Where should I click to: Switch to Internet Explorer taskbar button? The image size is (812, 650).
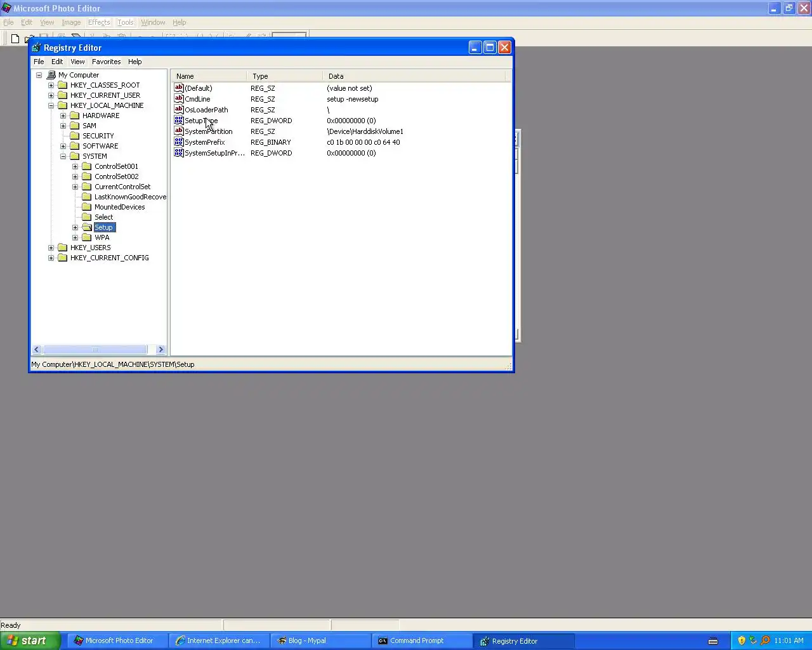tap(219, 640)
